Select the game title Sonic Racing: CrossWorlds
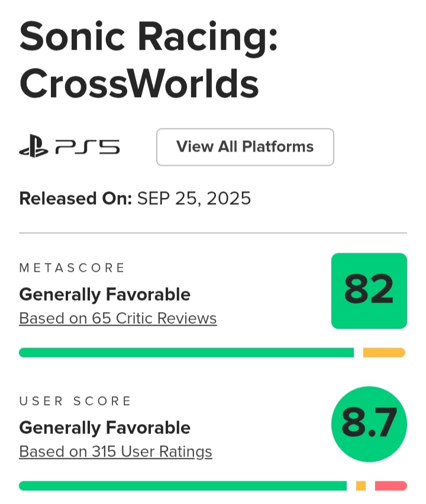The height and width of the screenshot is (504, 426). pyautogui.click(x=148, y=61)
